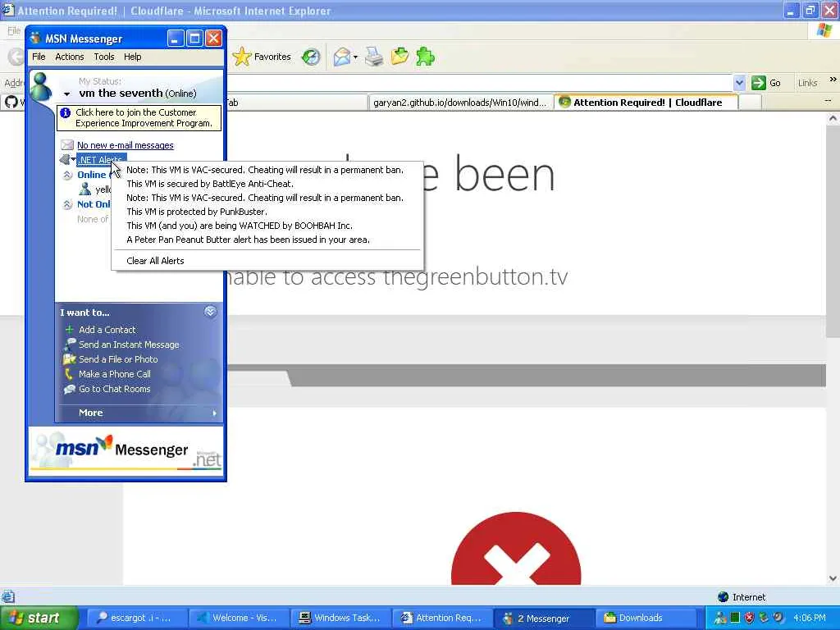Click Send an Instant Message
Viewport: 840px width, 630px height.
point(129,345)
